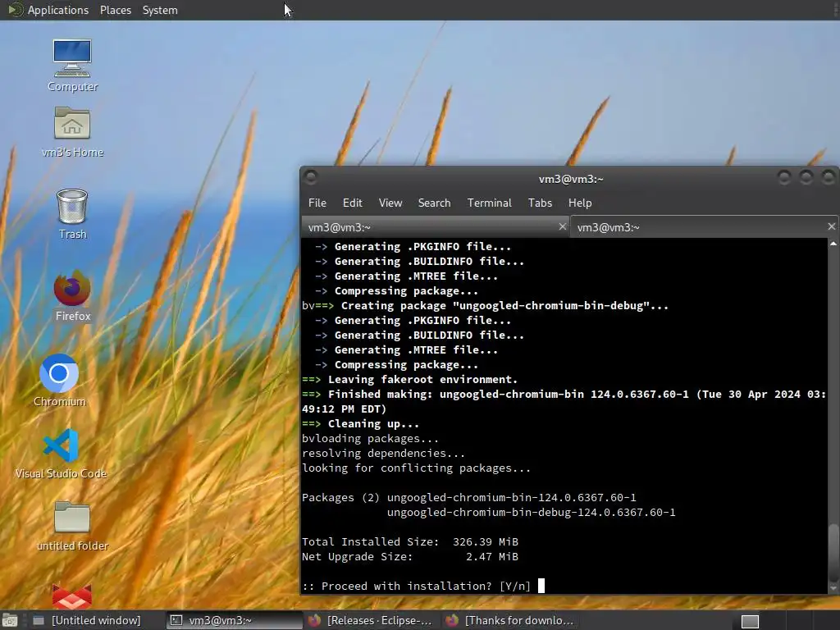This screenshot has height=630, width=840.
Task: Switch to Releases Eclipse Firefox window
Action: tap(372, 620)
